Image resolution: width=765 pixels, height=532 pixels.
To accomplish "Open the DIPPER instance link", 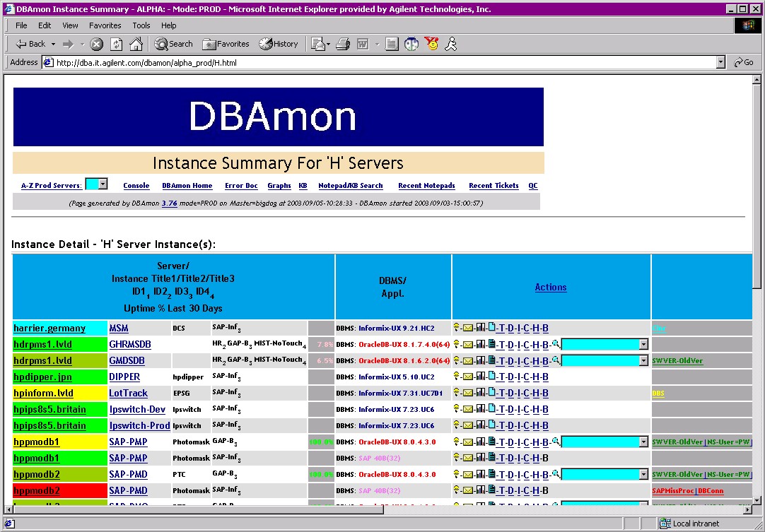I will tap(124, 377).
